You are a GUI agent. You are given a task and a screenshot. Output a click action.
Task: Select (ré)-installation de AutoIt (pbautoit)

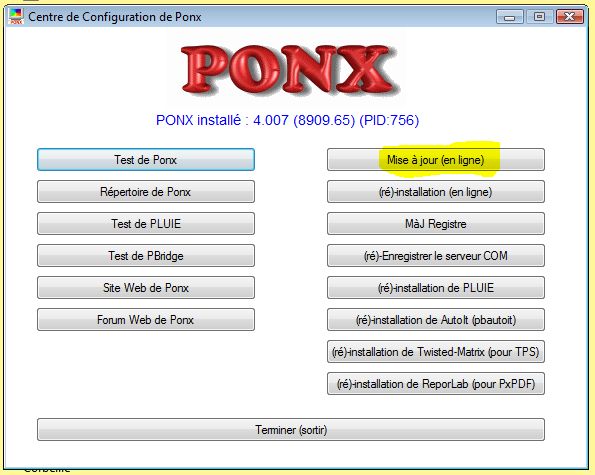pos(436,319)
